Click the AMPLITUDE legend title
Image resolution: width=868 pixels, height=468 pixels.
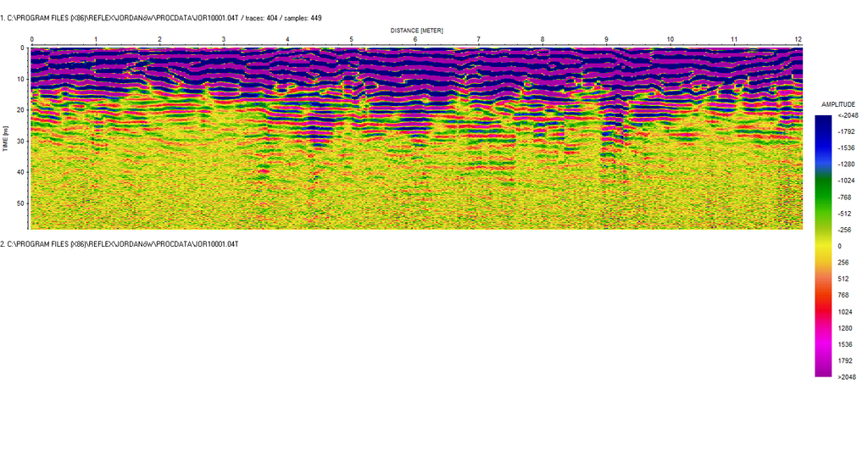pyautogui.click(x=838, y=104)
